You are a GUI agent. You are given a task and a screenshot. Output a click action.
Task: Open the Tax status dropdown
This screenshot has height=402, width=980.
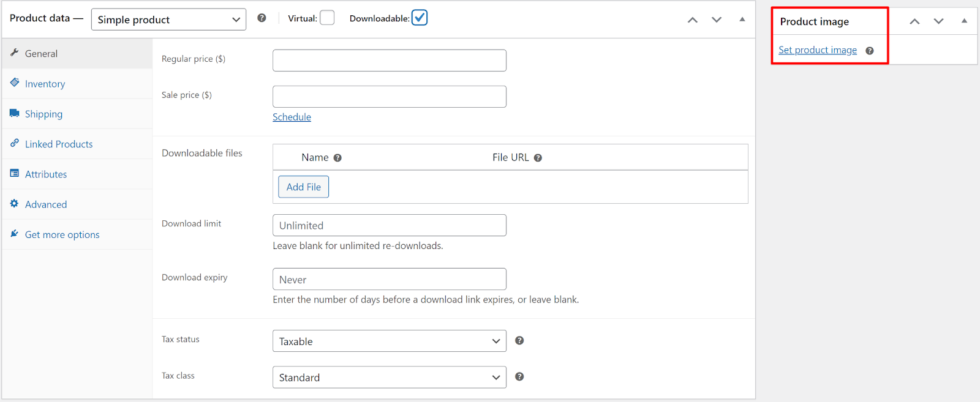389,341
